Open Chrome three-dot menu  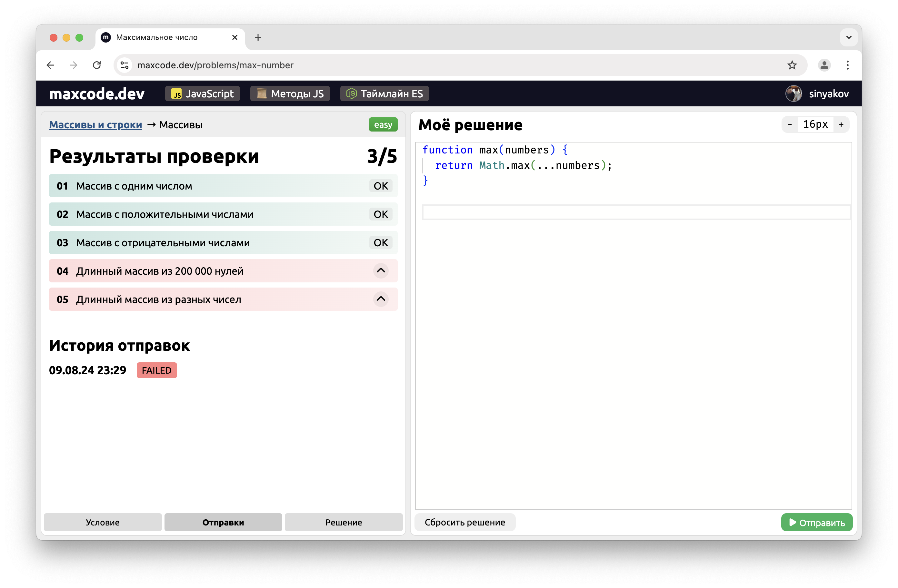pos(847,65)
